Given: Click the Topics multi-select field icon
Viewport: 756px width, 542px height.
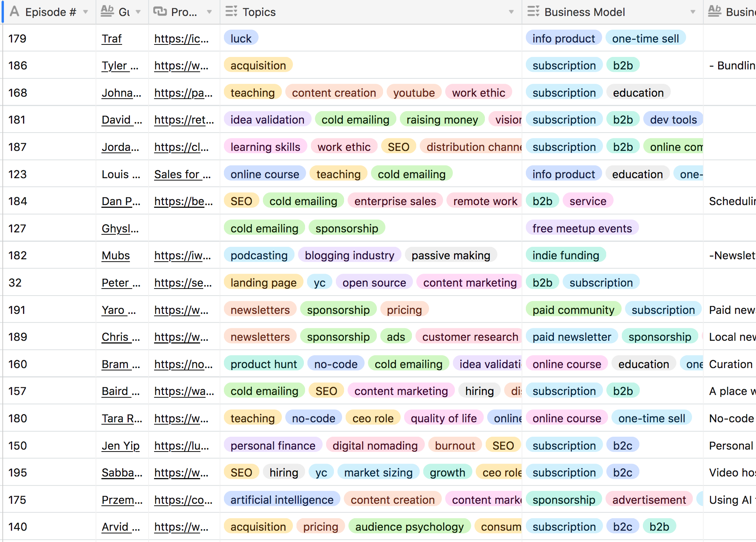Looking at the screenshot, I should tap(231, 12).
